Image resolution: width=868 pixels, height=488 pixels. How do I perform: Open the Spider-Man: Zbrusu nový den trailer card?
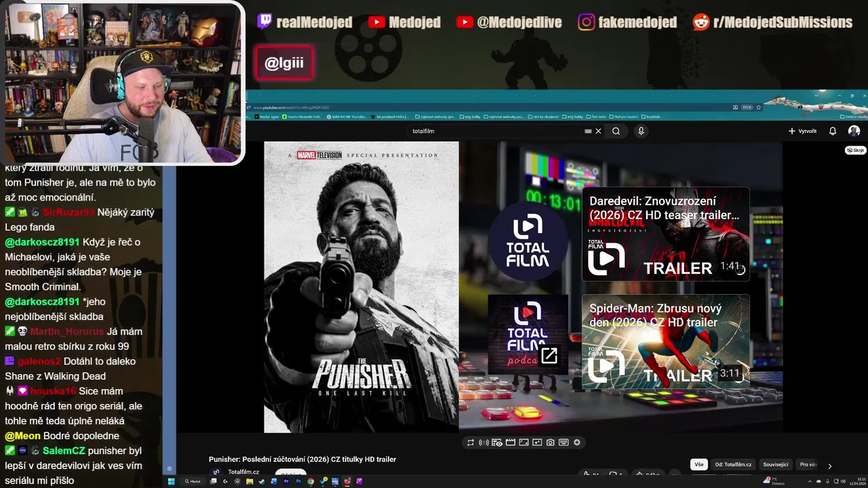pyautogui.click(x=666, y=342)
